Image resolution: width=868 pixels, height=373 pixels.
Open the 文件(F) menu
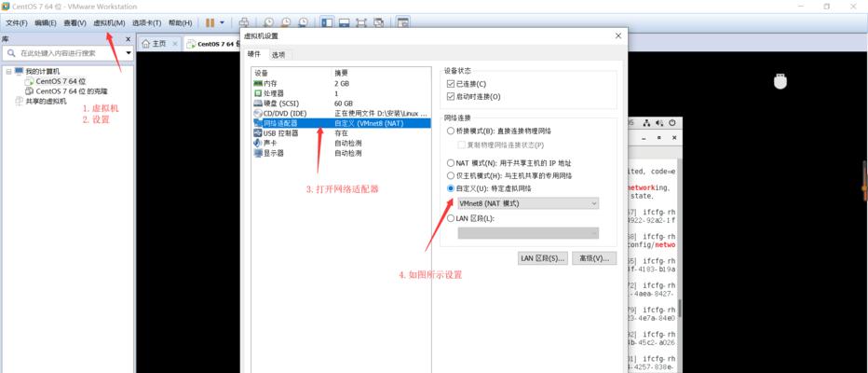click(x=17, y=22)
